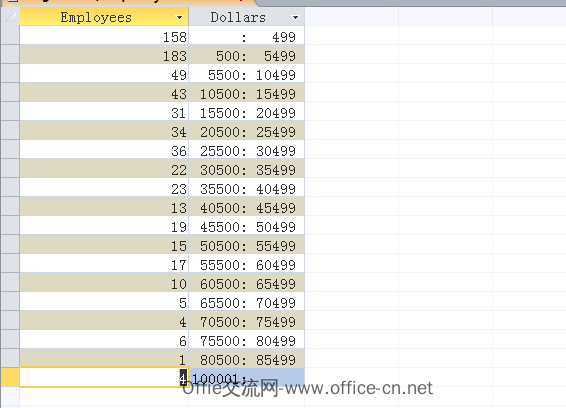Click the Dollars cell 500: 5499

[x=247, y=55]
